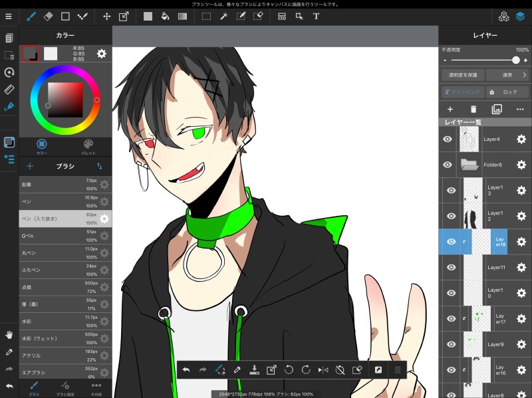The height and width of the screenshot is (398, 532).
Task: Increase opacity with plus button
Action: click(x=525, y=60)
